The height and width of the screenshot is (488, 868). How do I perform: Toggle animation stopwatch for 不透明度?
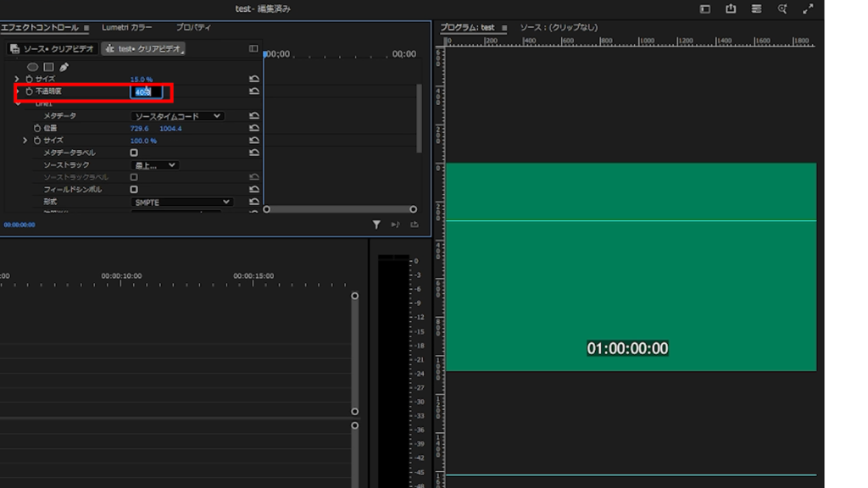(x=30, y=91)
